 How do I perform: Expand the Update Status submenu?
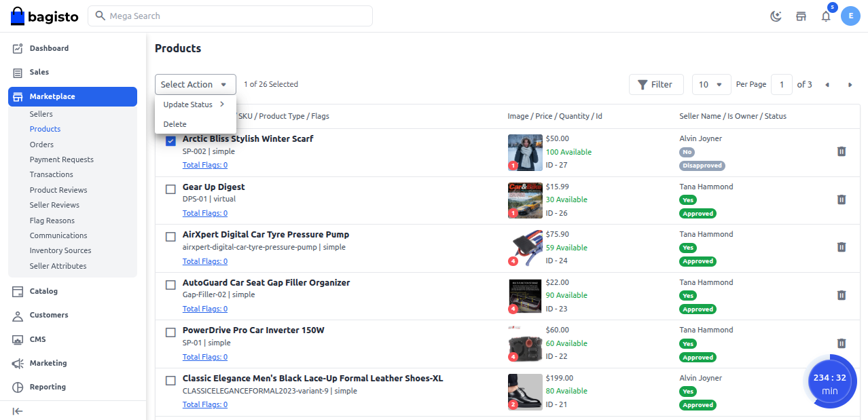pos(194,104)
